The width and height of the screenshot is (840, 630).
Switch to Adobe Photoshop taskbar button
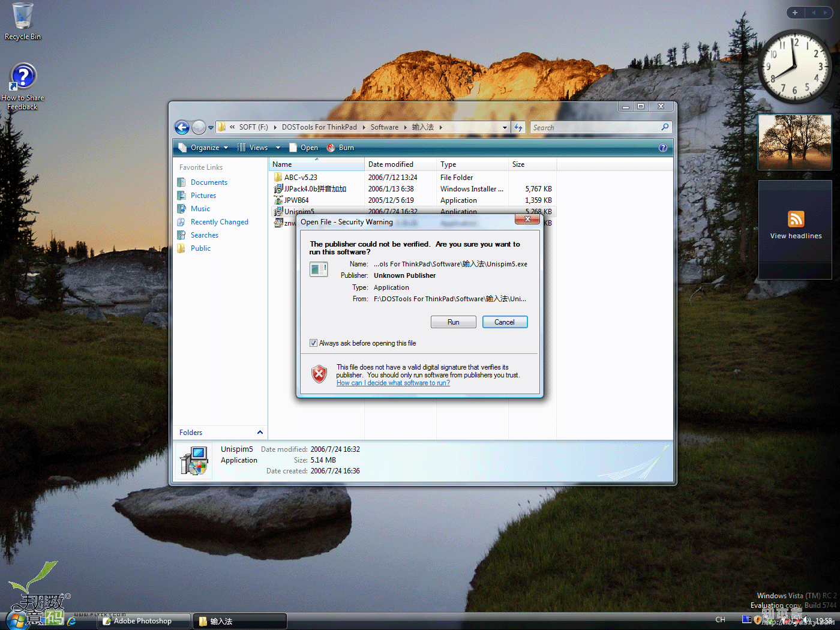144,621
